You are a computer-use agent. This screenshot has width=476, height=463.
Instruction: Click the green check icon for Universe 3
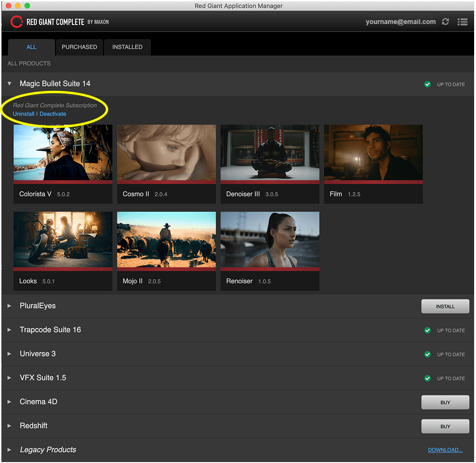428,354
